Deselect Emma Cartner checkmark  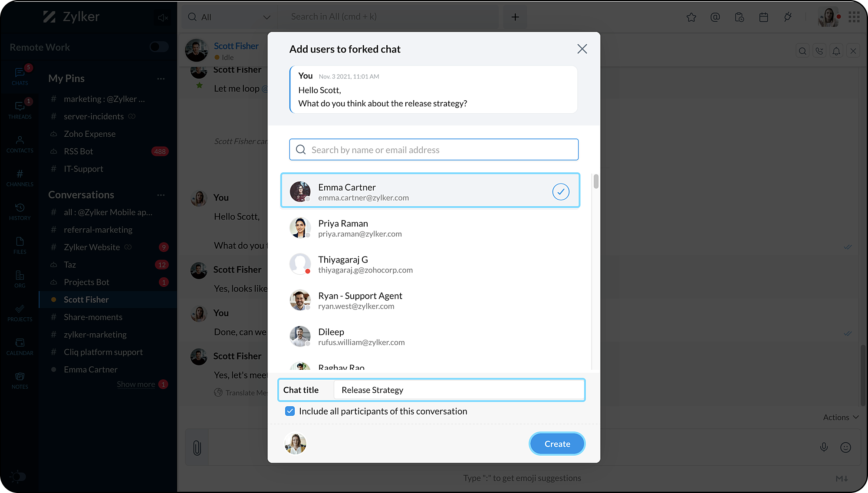(561, 191)
